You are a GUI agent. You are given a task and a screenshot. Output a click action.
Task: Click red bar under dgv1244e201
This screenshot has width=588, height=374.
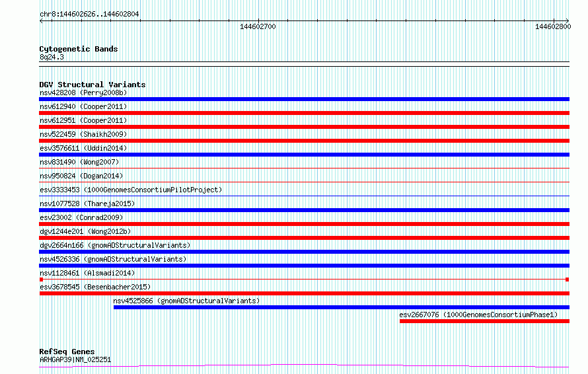pyautogui.click(x=304, y=238)
